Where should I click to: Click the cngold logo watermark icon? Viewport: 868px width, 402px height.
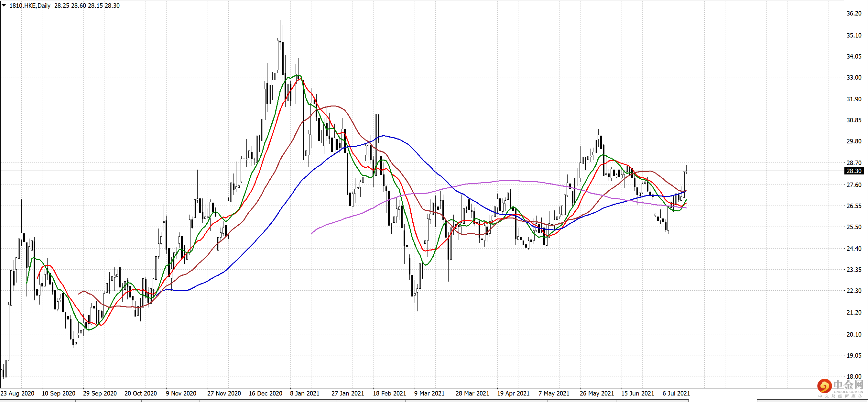(824, 385)
